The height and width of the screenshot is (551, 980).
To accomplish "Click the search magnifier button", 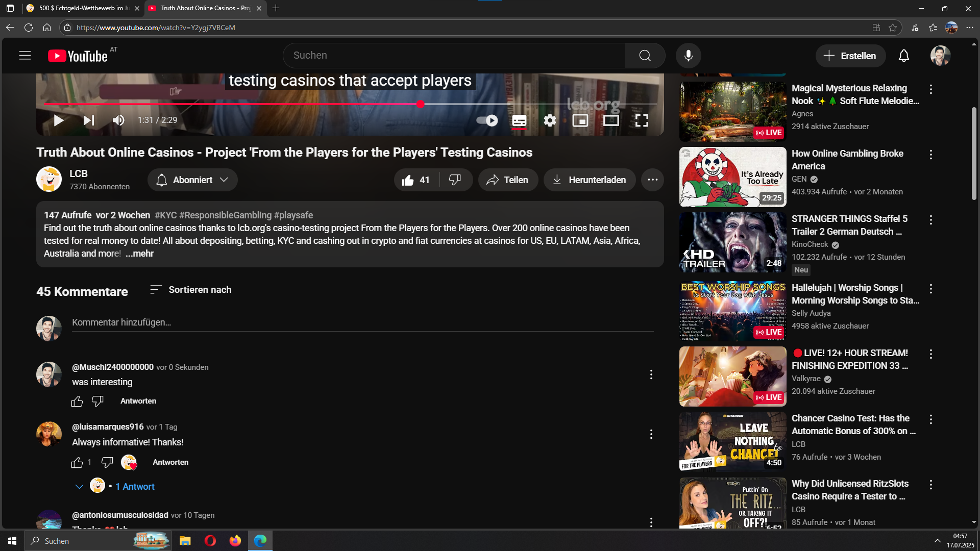I will click(645, 56).
